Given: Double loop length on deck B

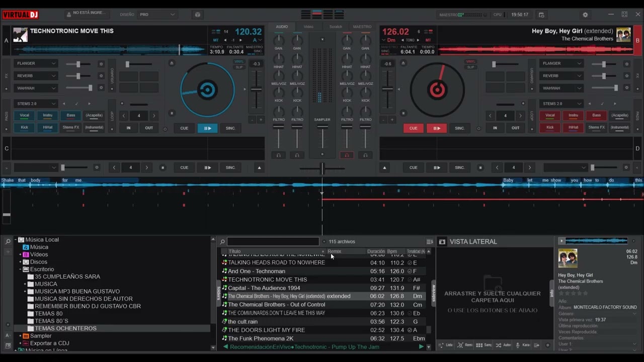Looking at the screenshot, I should 521,116.
